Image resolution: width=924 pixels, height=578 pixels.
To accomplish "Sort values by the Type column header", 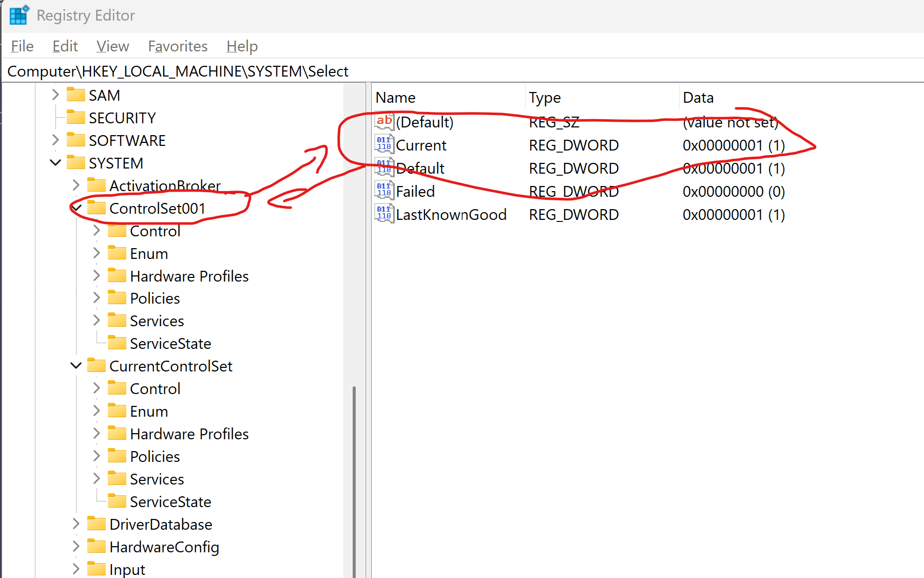I will click(544, 97).
